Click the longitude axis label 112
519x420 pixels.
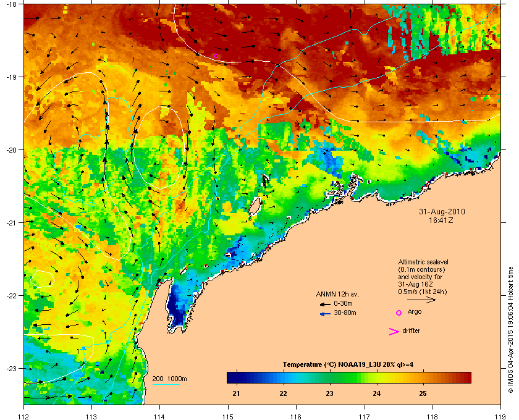pyautogui.click(x=24, y=417)
